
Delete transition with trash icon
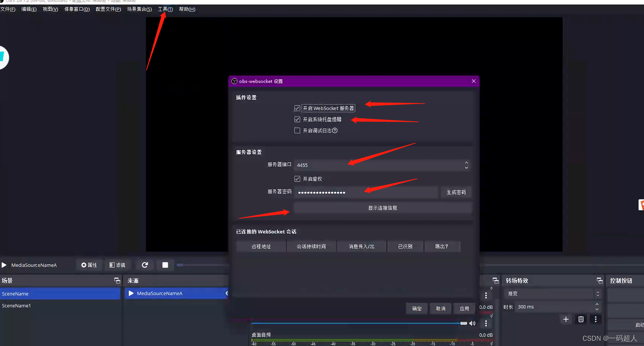click(581, 319)
